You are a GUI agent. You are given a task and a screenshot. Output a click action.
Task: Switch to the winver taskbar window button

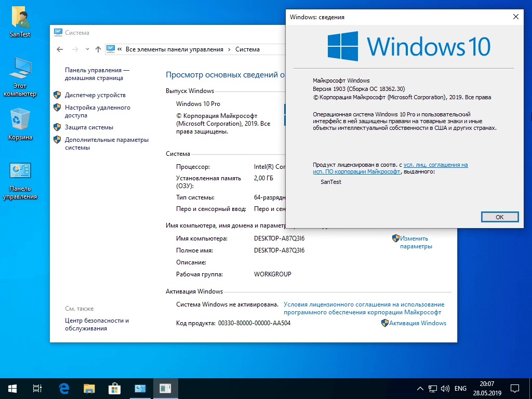pyautogui.click(x=165, y=389)
